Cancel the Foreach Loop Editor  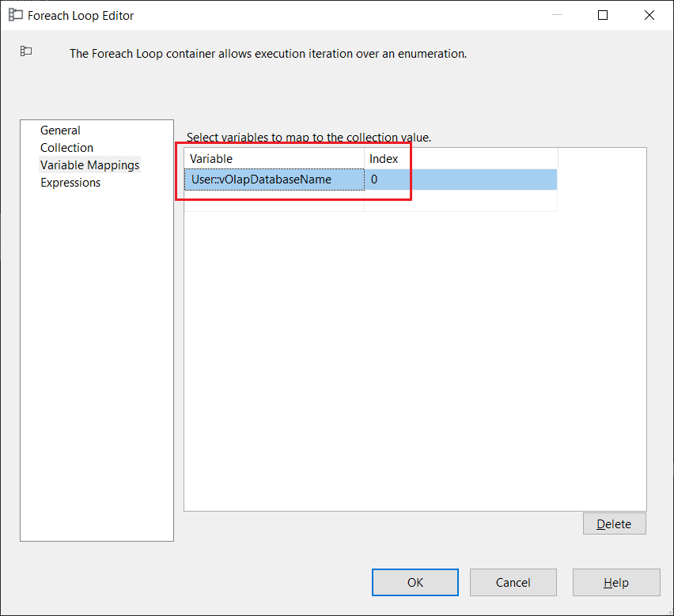click(x=513, y=583)
